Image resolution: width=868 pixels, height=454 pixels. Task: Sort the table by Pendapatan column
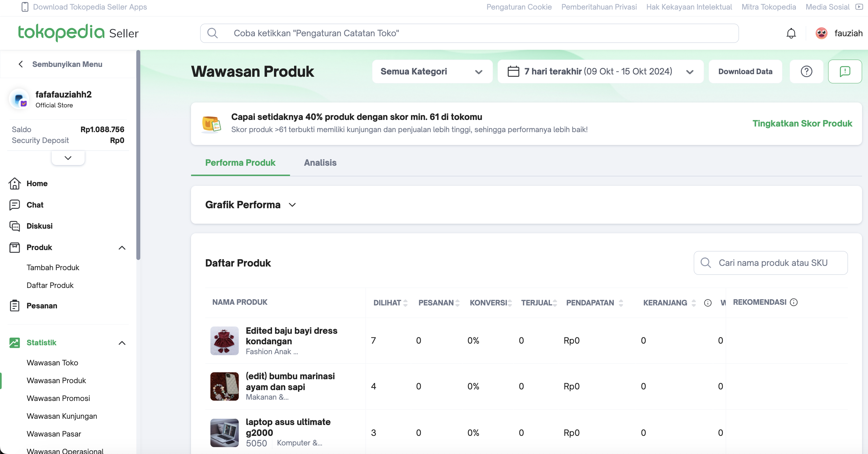(621, 303)
